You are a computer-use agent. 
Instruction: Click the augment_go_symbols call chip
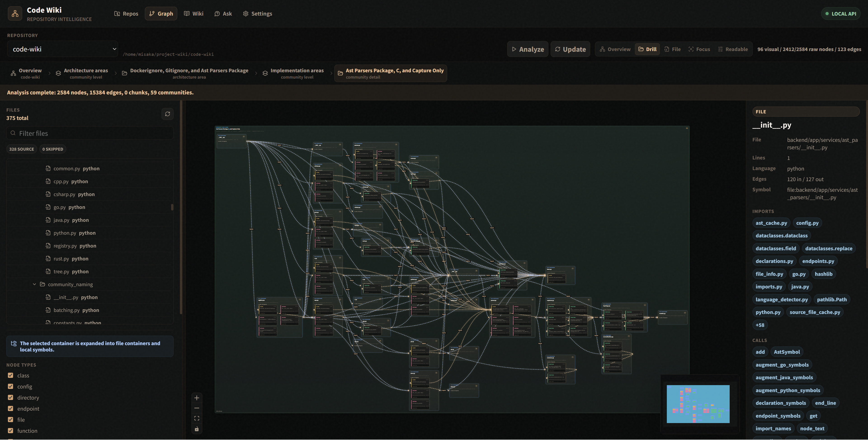click(782, 365)
